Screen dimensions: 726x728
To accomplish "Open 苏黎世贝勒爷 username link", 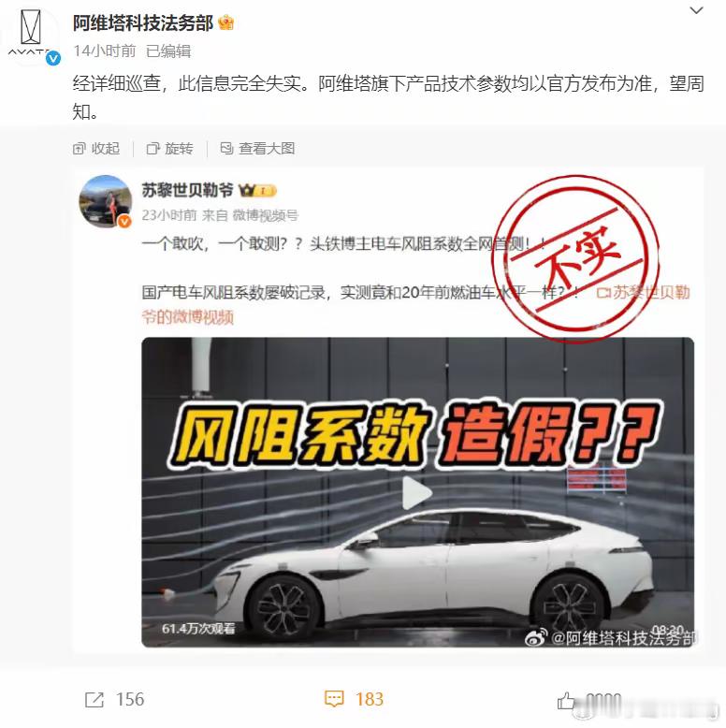I will (187, 190).
